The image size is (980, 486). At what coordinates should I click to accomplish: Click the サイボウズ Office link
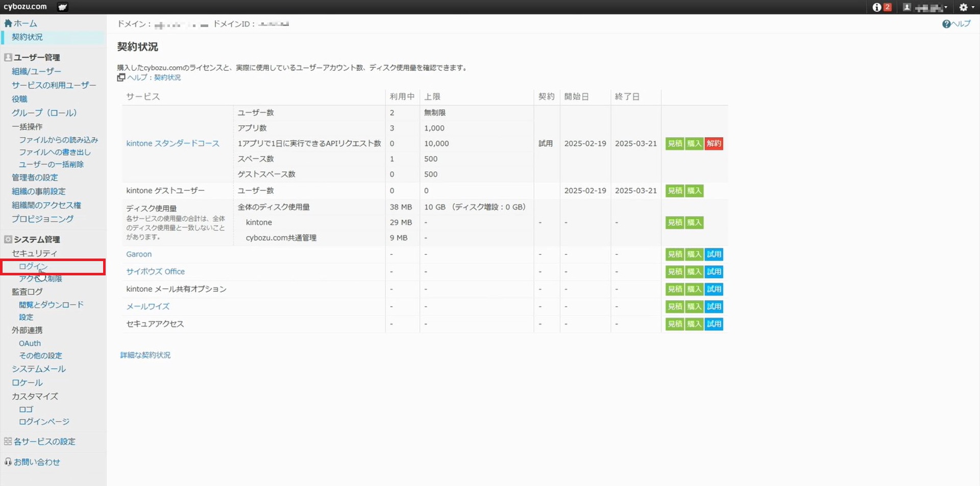155,271
